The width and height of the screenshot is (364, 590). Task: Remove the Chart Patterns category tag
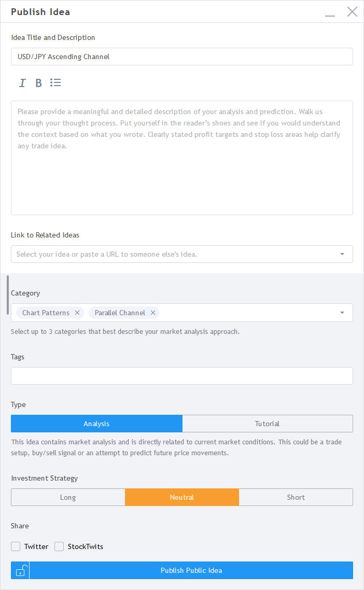[x=77, y=313]
